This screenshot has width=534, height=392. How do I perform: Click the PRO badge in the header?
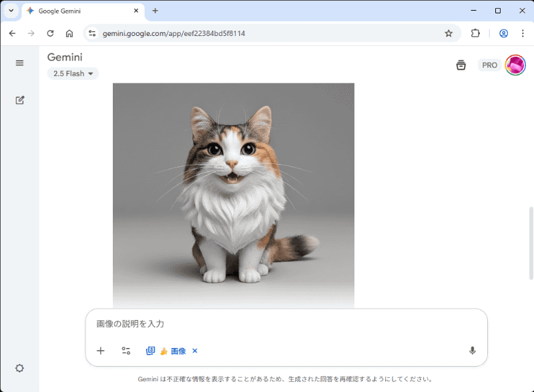489,65
